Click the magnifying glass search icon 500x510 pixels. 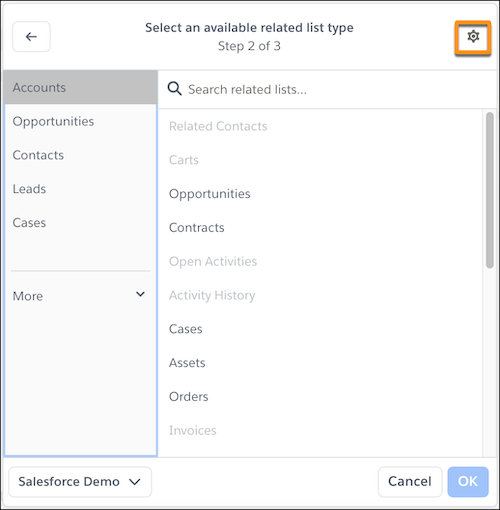pyautogui.click(x=174, y=89)
